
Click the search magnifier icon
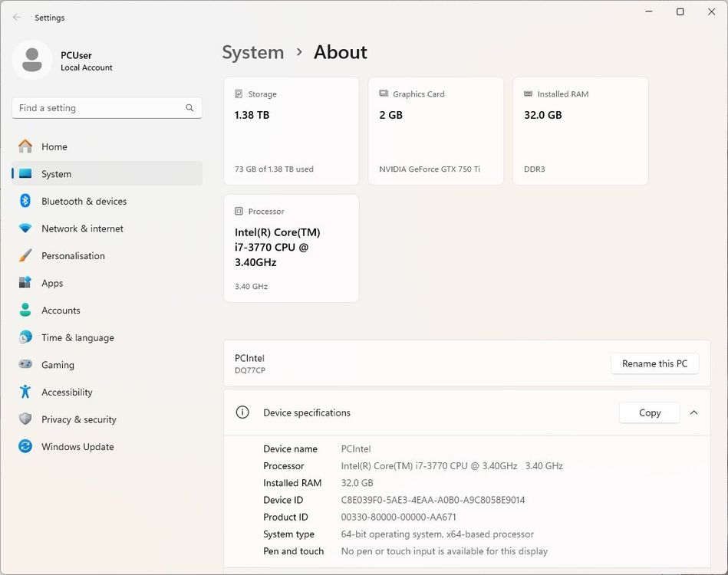(189, 107)
